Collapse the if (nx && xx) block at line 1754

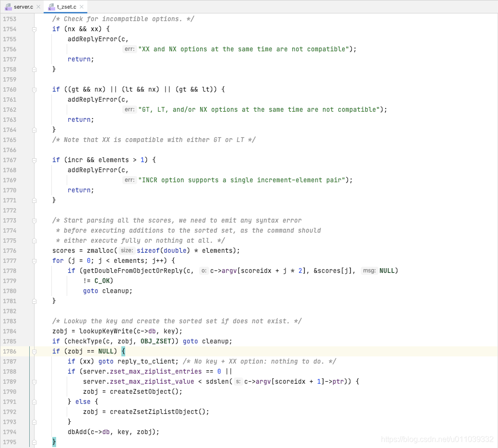point(34,29)
